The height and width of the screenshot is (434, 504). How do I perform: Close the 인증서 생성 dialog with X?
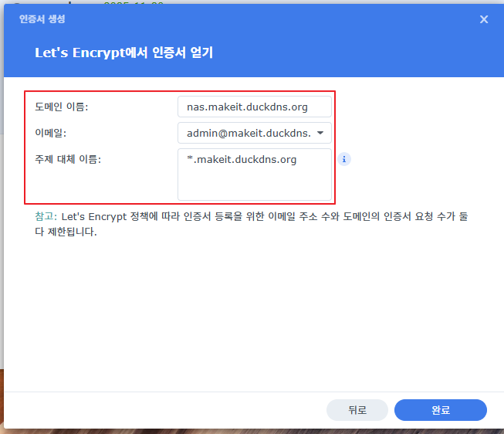tap(484, 19)
